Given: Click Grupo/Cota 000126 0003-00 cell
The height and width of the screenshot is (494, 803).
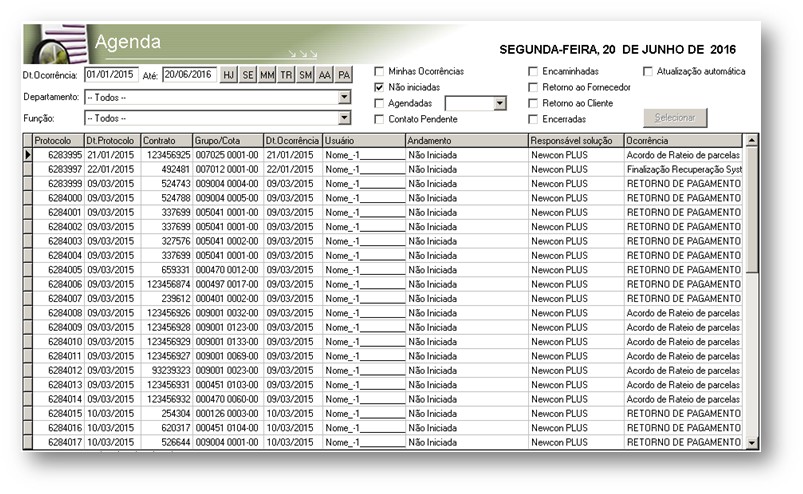Looking at the screenshot, I should (228, 413).
